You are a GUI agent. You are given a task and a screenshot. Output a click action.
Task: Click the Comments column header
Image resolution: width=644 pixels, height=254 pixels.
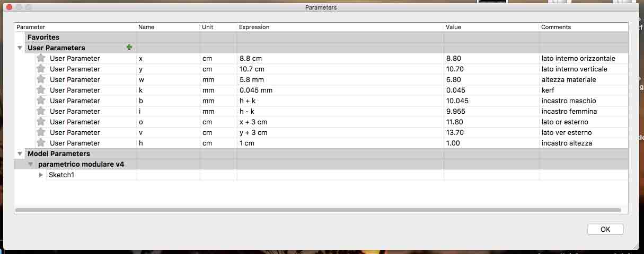(584, 27)
